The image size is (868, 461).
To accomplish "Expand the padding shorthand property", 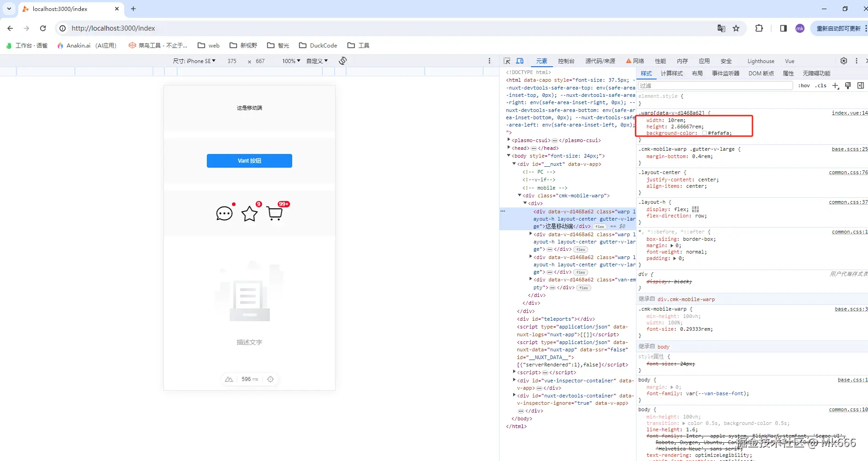I will (674, 259).
